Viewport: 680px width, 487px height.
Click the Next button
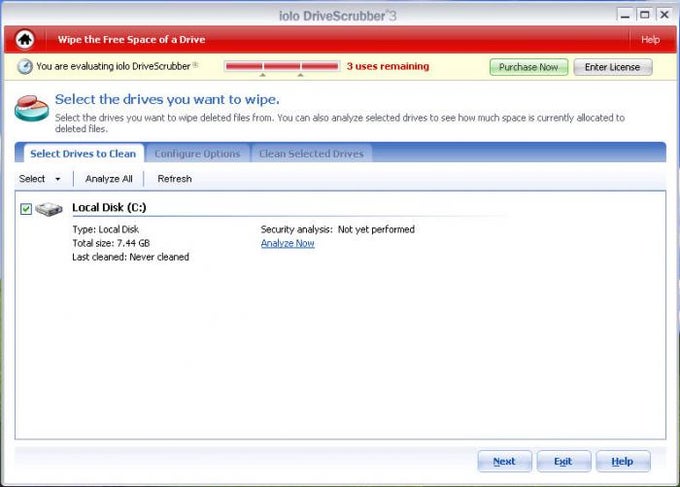click(504, 461)
